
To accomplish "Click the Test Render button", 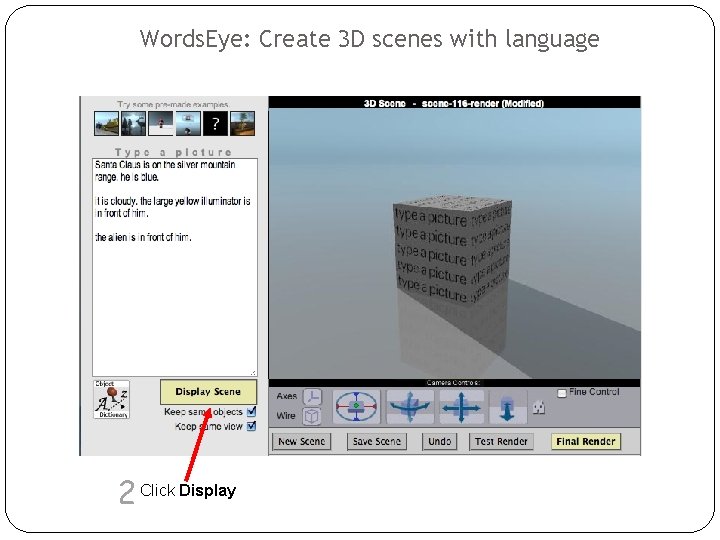I will (x=501, y=441).
